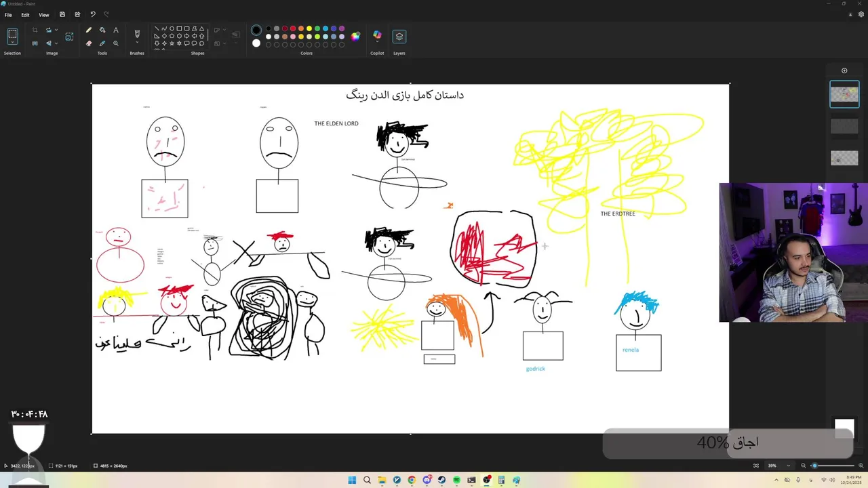This screenshot has height=488, width=868.
Task: Click the Crop image icon
Action: 35,30
